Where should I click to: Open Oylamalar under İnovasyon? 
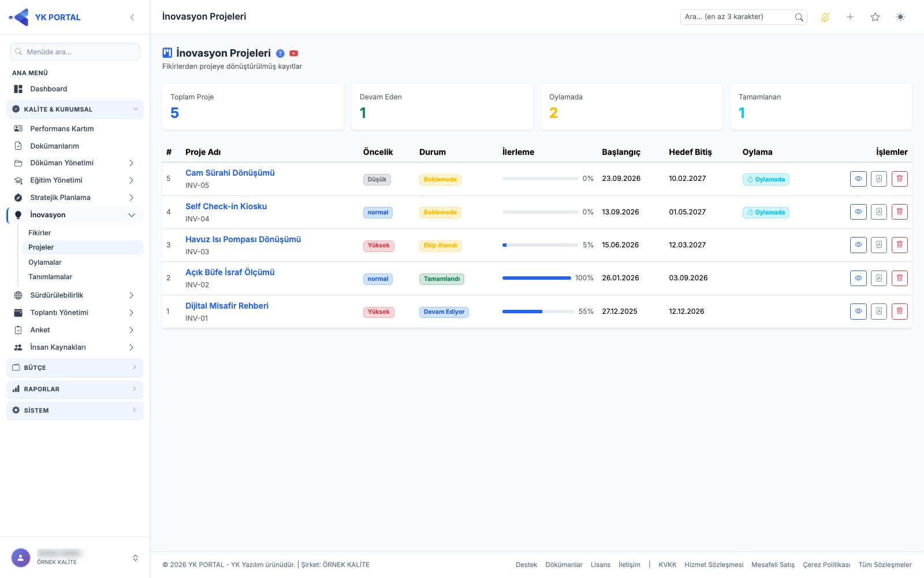(x=83, y=262)
